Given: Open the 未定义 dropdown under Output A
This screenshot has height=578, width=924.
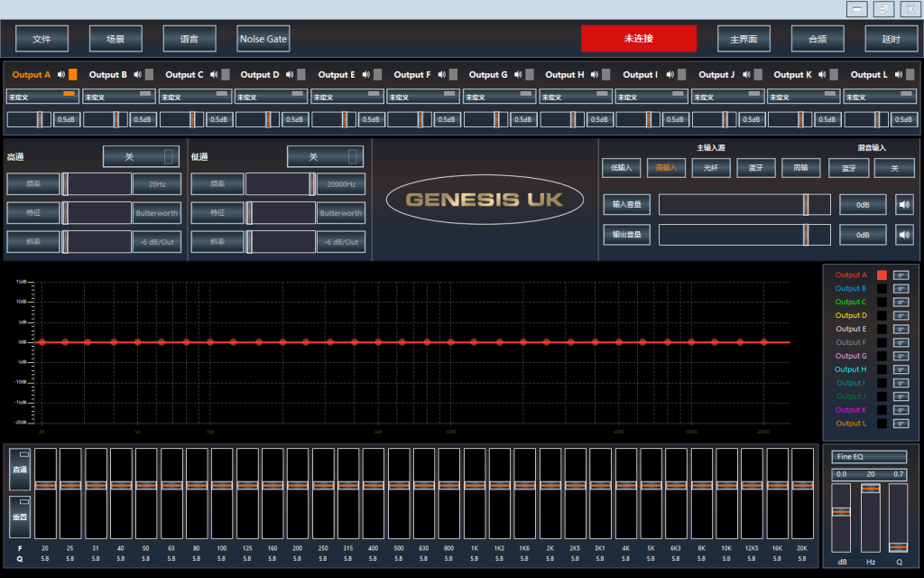Looking at the screenshot, I should tap(42, 97).
